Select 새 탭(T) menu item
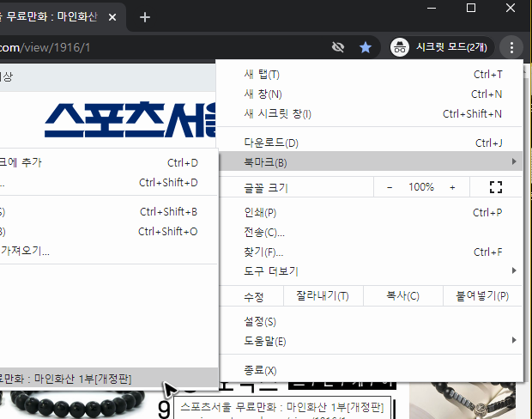 371,75
